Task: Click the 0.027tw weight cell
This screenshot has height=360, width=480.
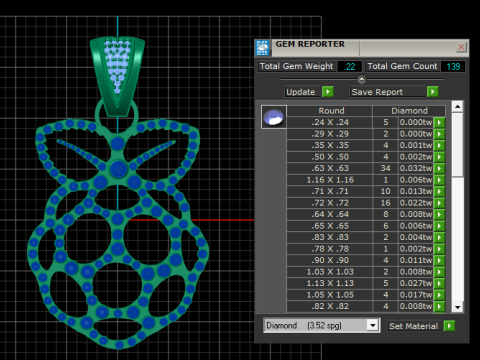Action: click(416, 283)
